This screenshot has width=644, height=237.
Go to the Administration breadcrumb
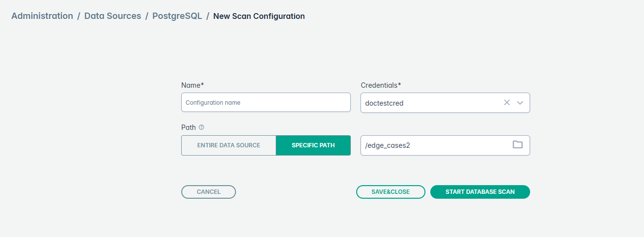(x=42, y=16)
